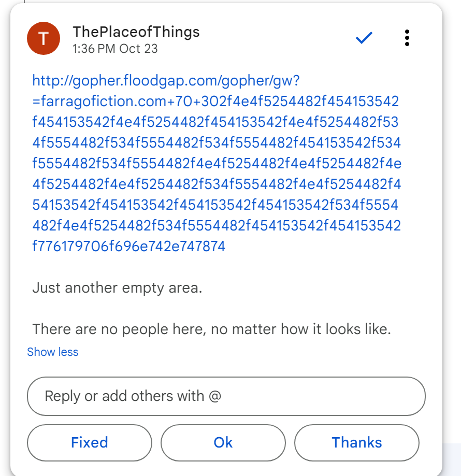This screenshot has height=476, width=461.
Task: Click the ThePlaceofThings author name
Action: coord(136,32)
